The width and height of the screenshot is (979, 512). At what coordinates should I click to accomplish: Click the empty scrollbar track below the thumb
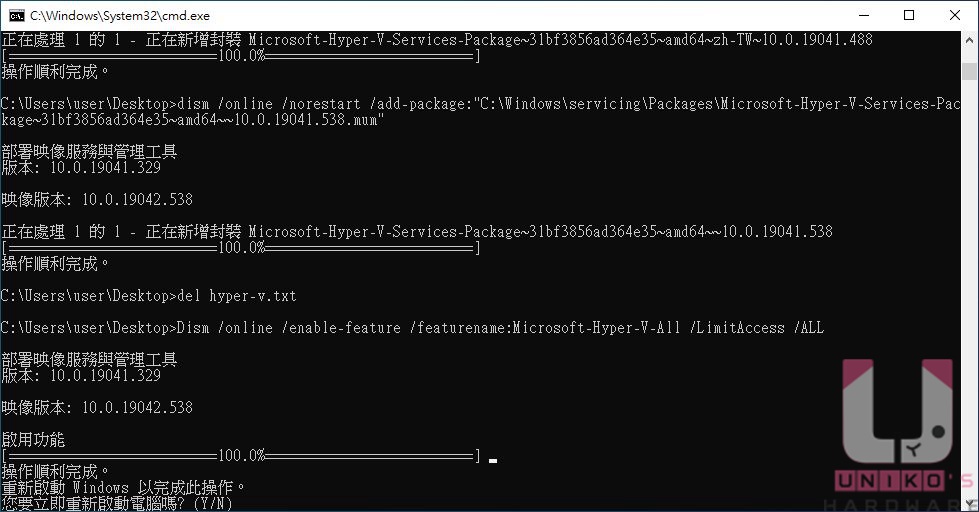click(970, 287)
